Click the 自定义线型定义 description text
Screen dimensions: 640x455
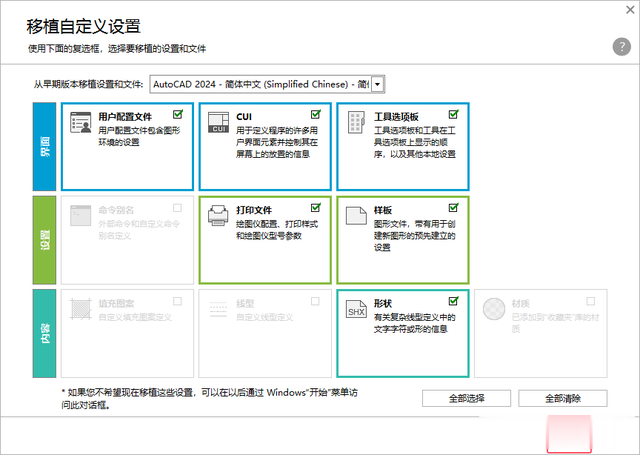tap(264, 317)
